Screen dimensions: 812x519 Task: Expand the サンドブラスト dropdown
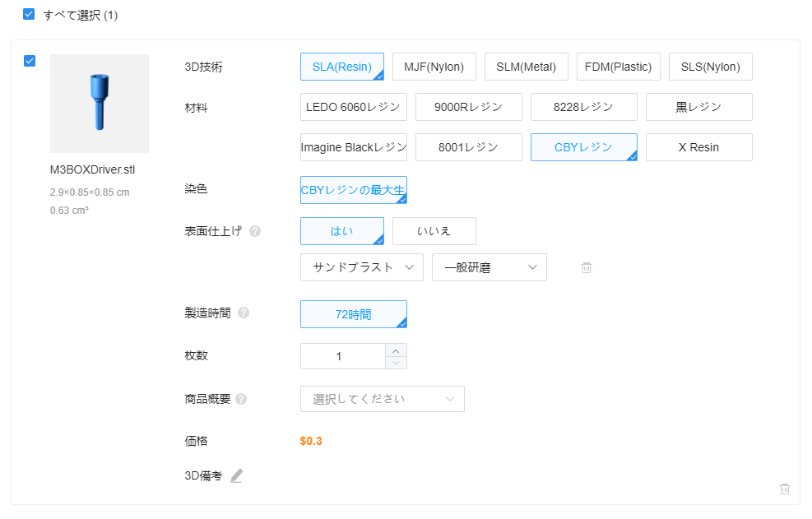pyautogui.click(x=362, y=267)
